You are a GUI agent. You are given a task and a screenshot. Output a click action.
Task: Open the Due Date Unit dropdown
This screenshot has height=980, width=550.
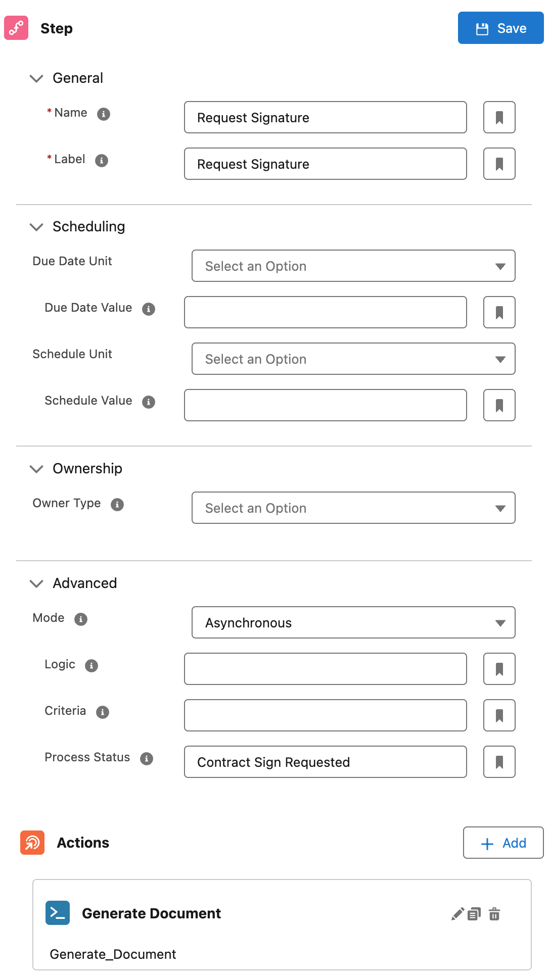point(353,266)
